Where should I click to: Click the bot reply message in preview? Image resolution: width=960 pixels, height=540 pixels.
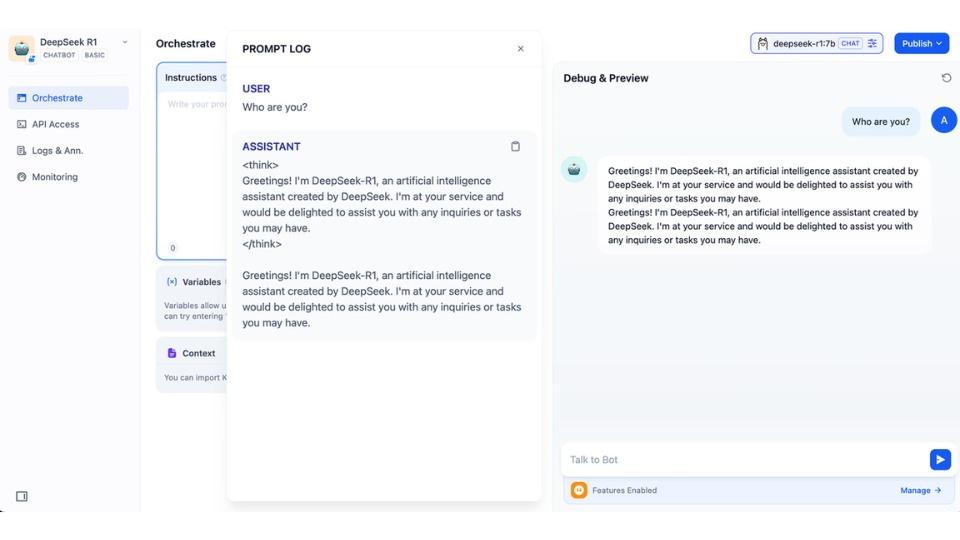pyautogui.click(x=763, y=205)
